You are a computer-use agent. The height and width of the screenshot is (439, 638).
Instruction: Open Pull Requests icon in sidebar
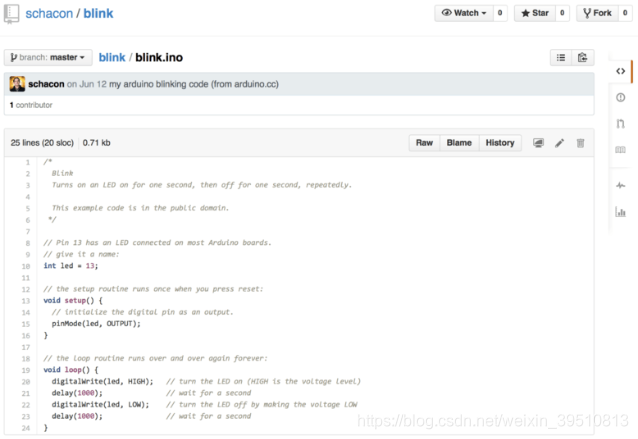pos(621,124)
